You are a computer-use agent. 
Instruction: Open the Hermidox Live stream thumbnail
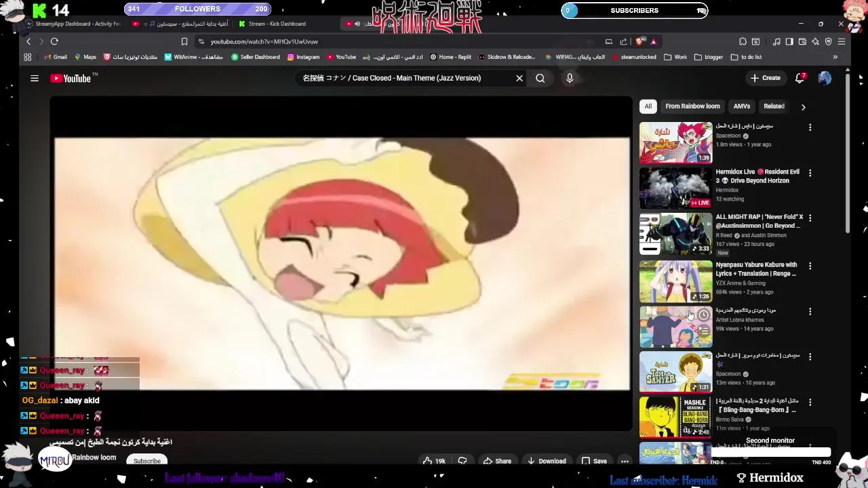676,188
